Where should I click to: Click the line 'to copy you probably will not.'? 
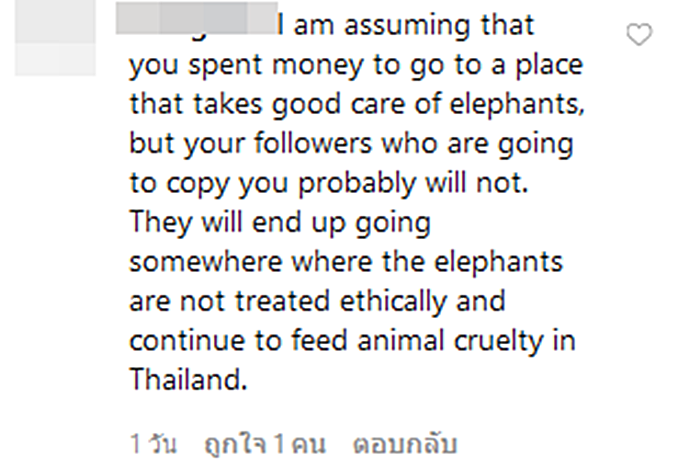point(329,184)
